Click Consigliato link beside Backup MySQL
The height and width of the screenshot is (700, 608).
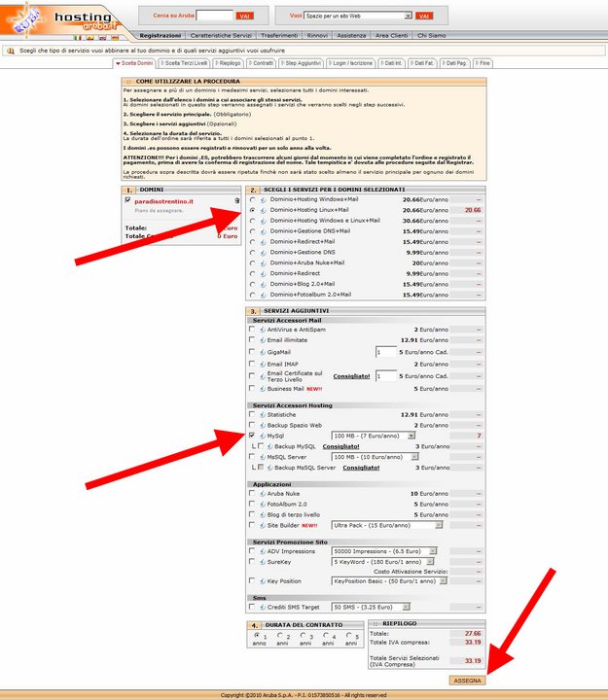(340, 446)
